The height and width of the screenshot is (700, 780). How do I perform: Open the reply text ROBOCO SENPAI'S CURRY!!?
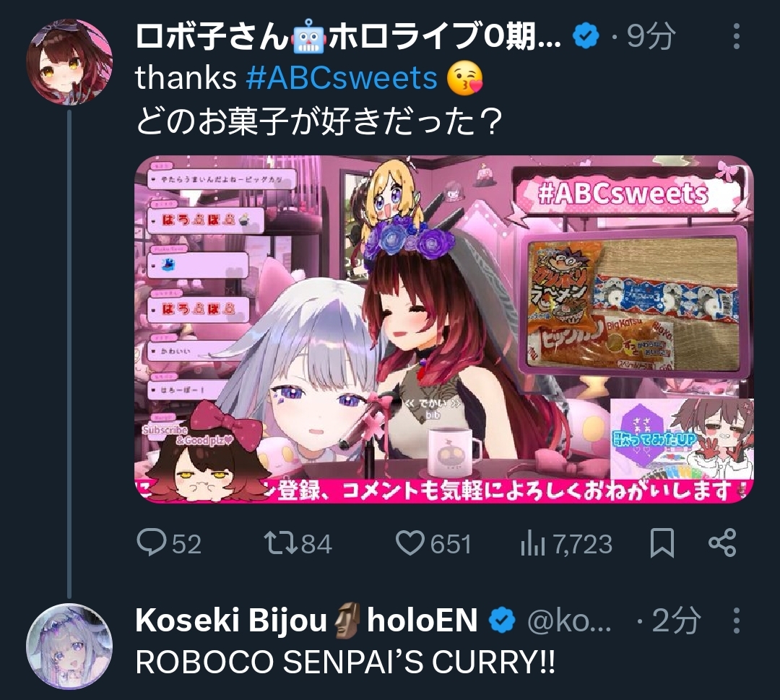click(345, 662)
